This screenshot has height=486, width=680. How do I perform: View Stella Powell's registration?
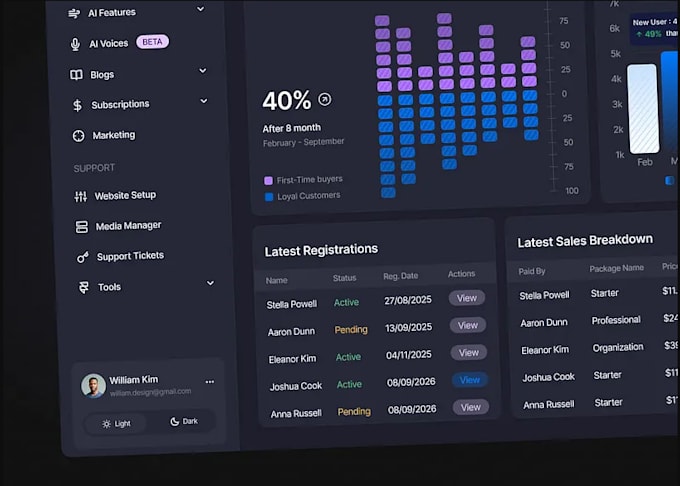coord(467,298)
